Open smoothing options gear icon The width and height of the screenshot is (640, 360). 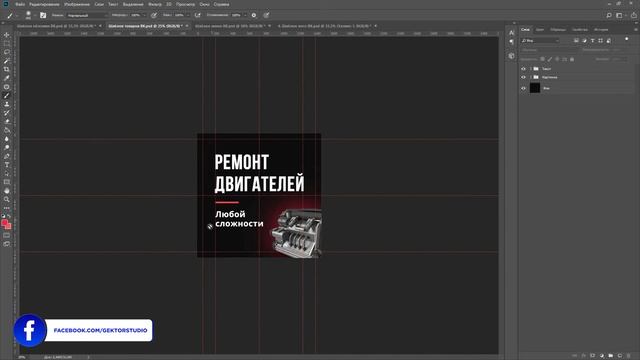coord(254,15)
